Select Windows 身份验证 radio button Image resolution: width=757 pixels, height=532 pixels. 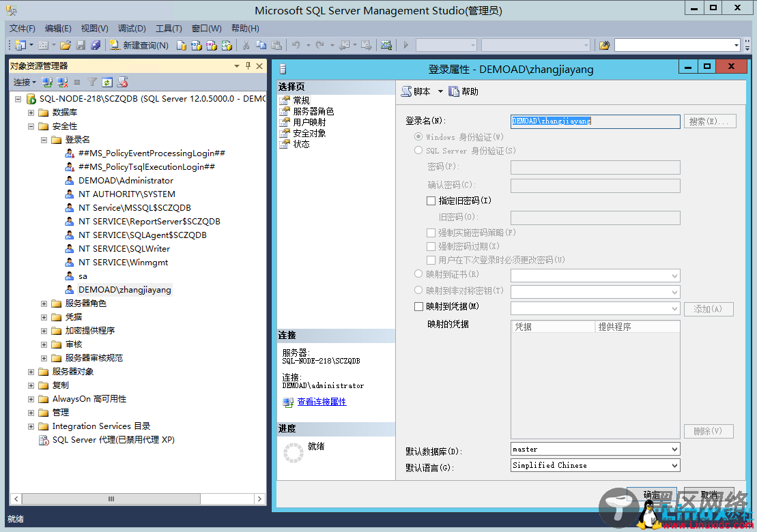tap(418, 136)
